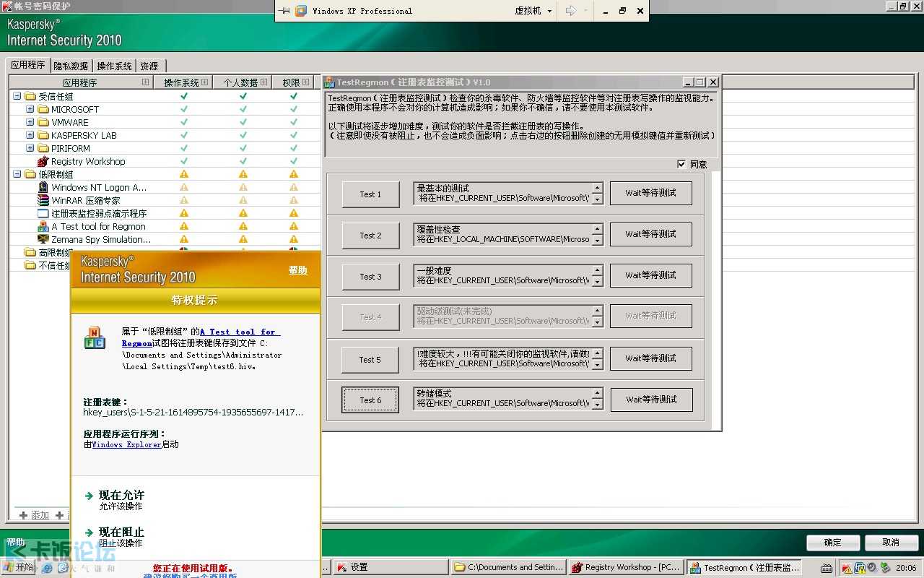Open the Windows Explorer link in popup
This screenshot has width=924, height=578.
click(126, 445)
